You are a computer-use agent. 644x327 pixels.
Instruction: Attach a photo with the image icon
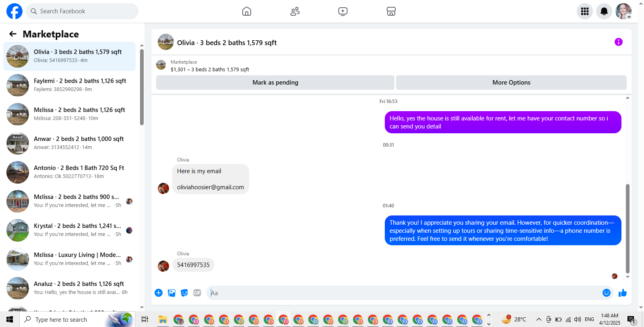[171, 293]
